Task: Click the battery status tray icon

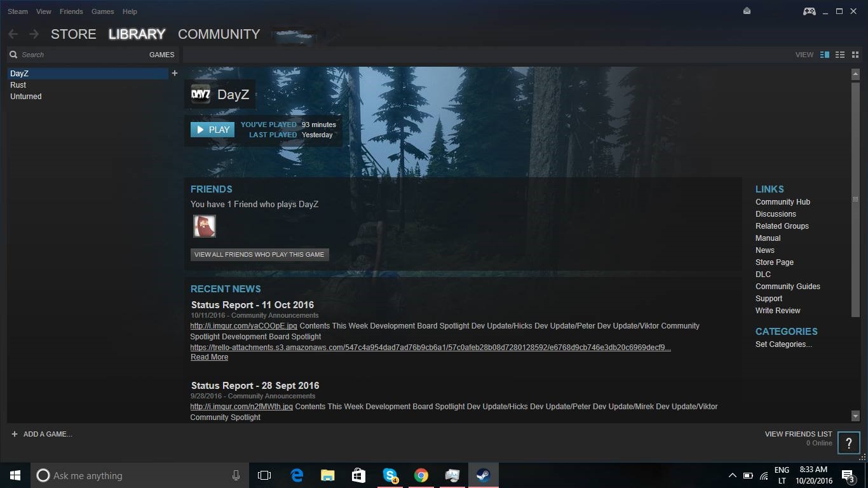Action: [x=748, y=475]
